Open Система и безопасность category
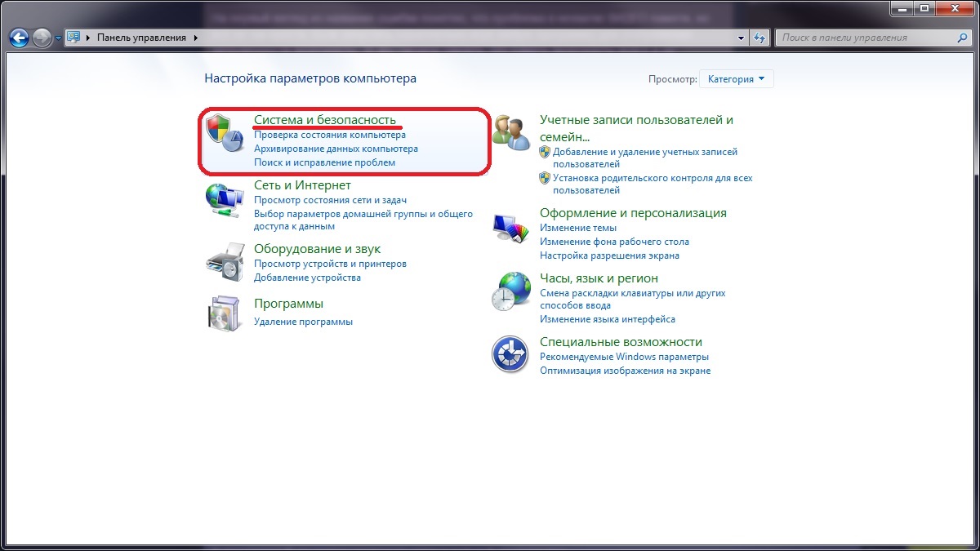980x551 pixels. (325, 119)
